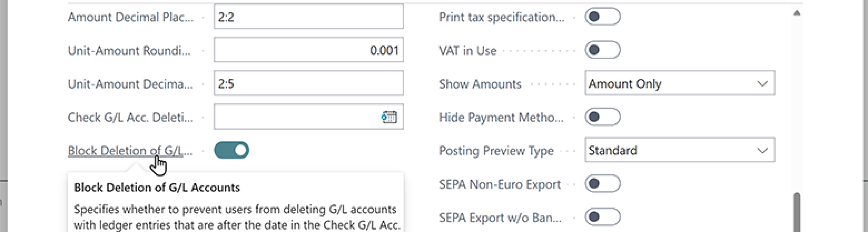Open Show Amounts dropdown
The height and width of the screenshot is (232, 868).
(680, 83)
